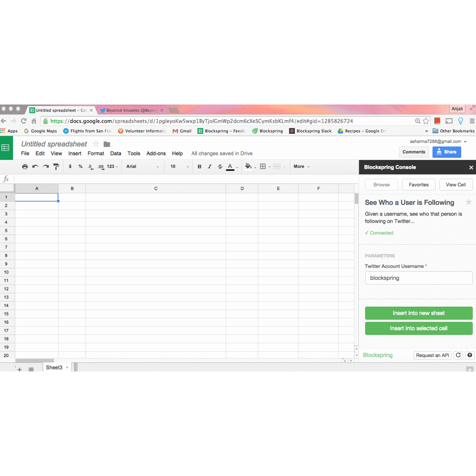Image resolution: width=476 pixels, height=476 pixels.
Task: Refresh the Blockspring console panel
Action: click(458, 355)
